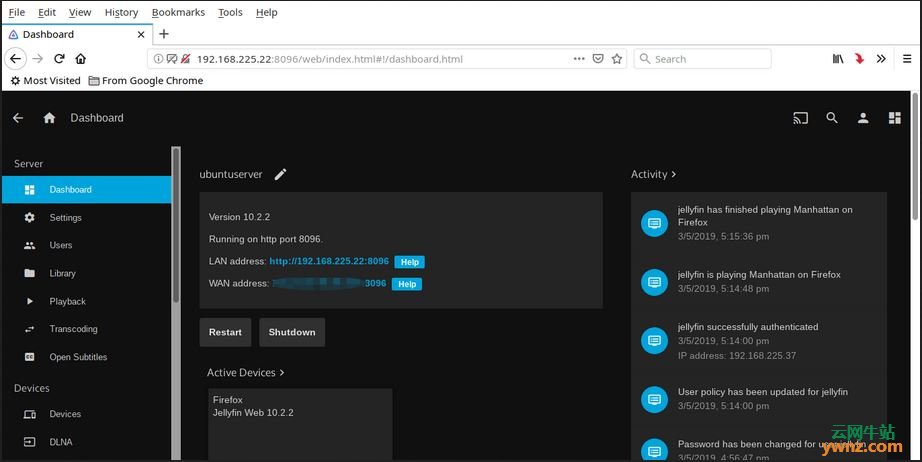The width and height of the screenshot is (922, 462).
Task: Reload the page with browser refresh icon
Action: (x=59, y=59)
